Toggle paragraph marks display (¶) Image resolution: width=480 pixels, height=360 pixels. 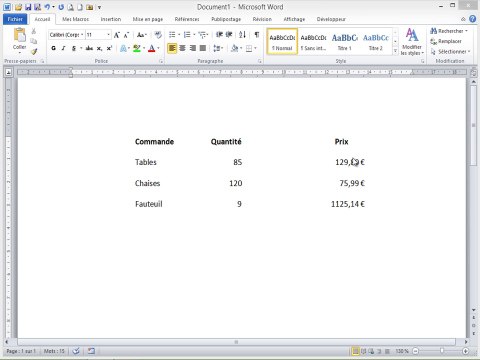click(257, 34)
